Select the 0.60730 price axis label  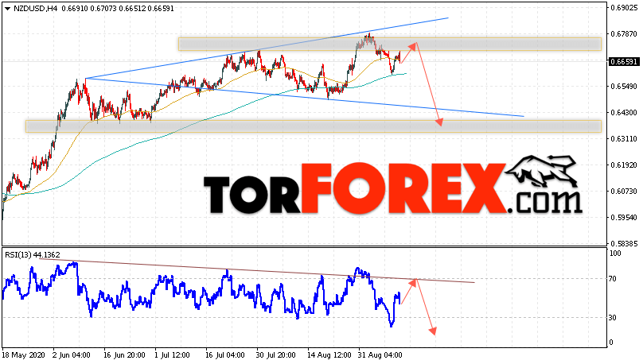point(624,192)
